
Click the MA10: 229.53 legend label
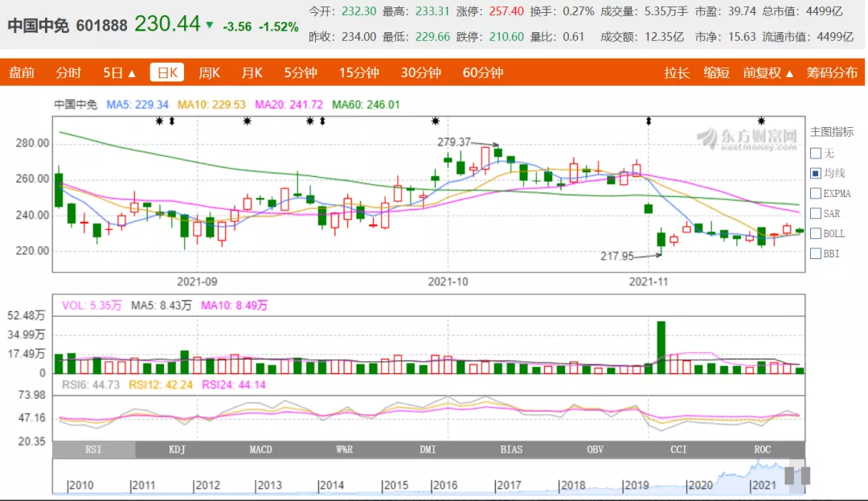(x=211, y=105)
